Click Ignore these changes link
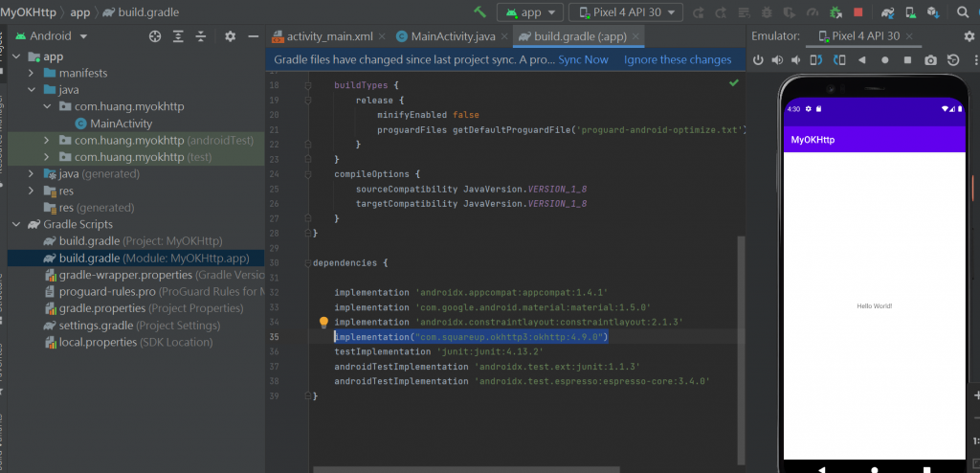The width and height of the screenshot is (980, 473). [677, 59]
